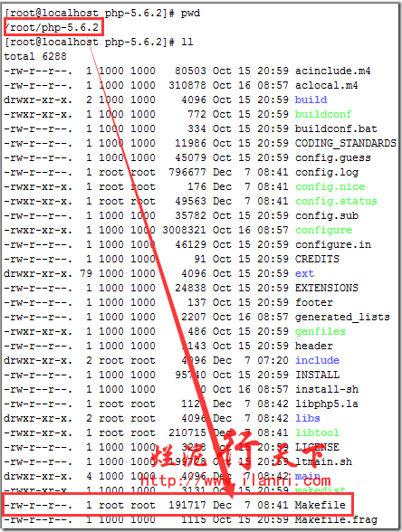
Task: Select the configure.in filename
Action: click(333, 244)
